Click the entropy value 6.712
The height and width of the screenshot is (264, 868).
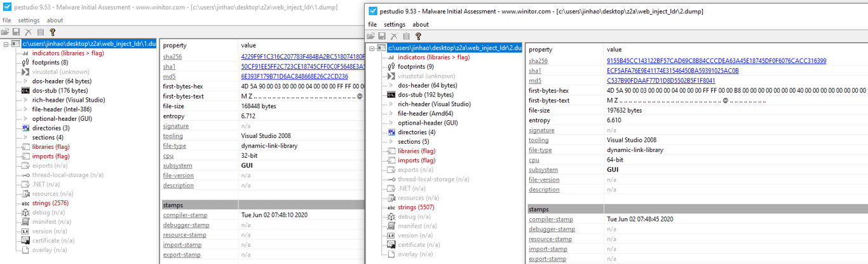pos(248,116)
